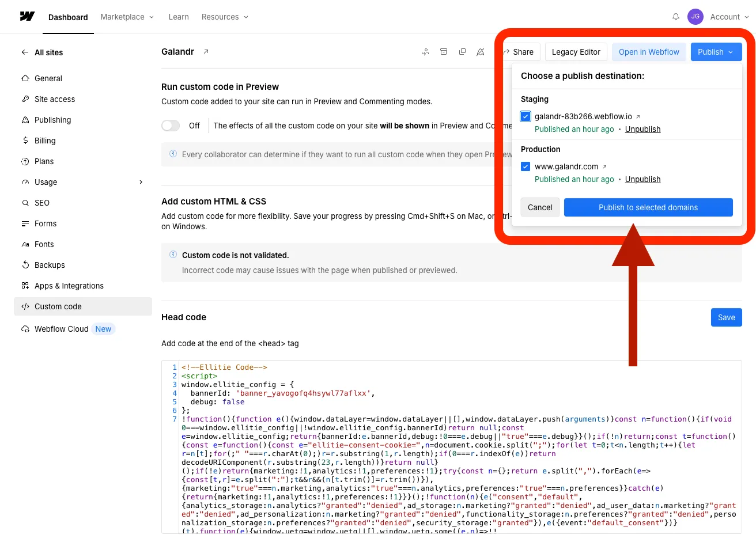
Task: Open the Learn menu item
Action: coord(178,17)
